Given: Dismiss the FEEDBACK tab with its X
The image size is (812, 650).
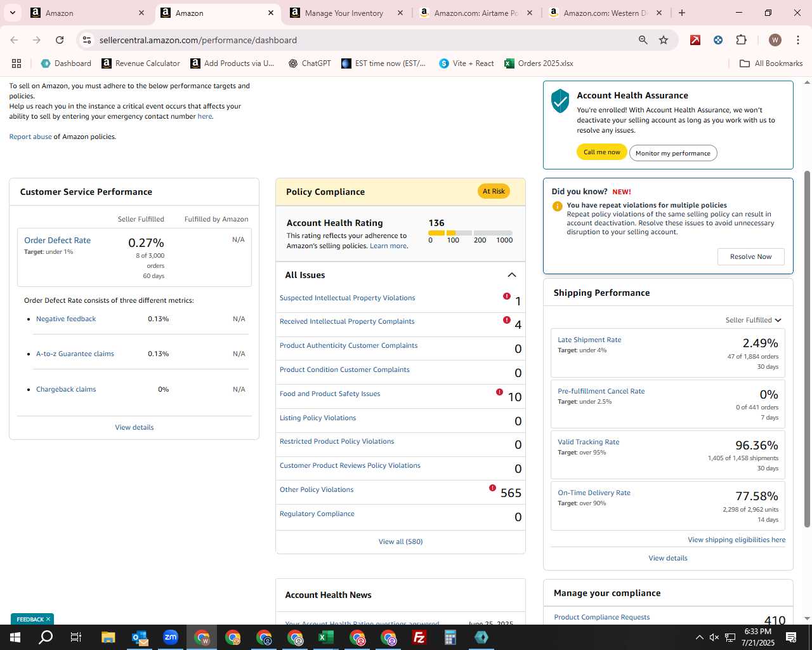Looking at the screenshot, I should click(48, 619).
